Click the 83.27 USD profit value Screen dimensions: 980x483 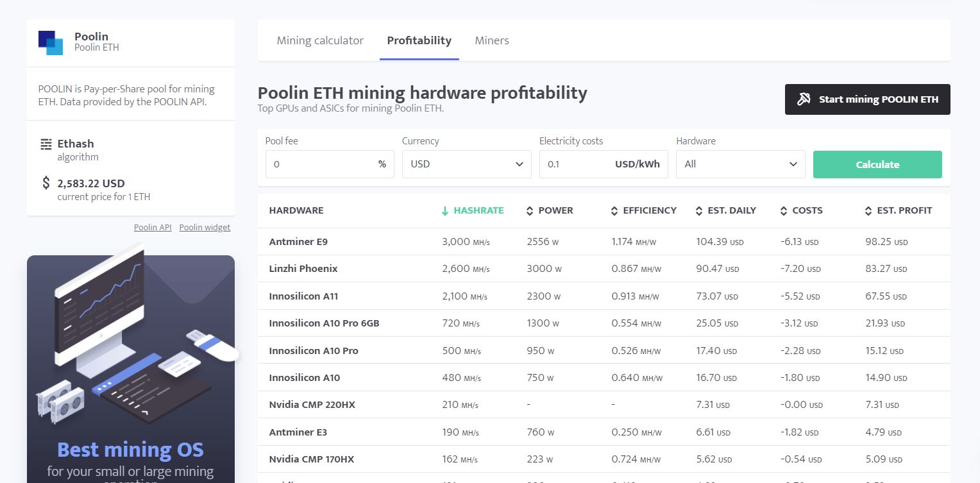[886, 269]
